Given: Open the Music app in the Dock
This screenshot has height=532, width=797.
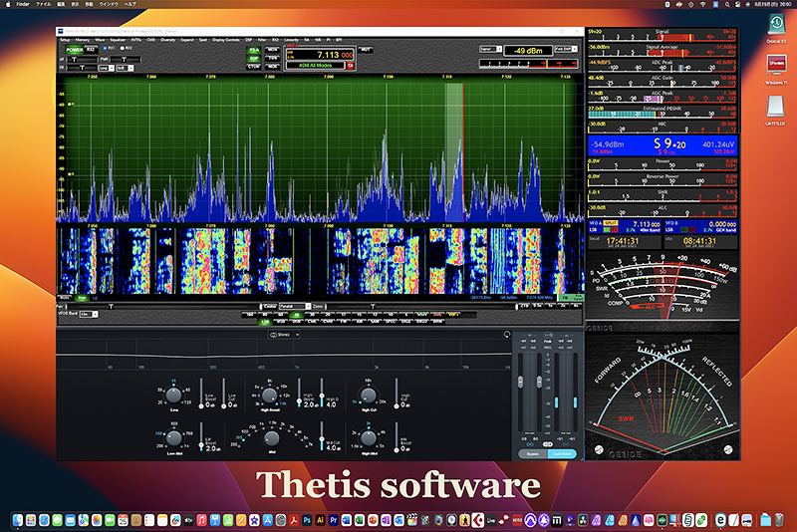Looking at the screenshot, I should (x=201, y=520).
